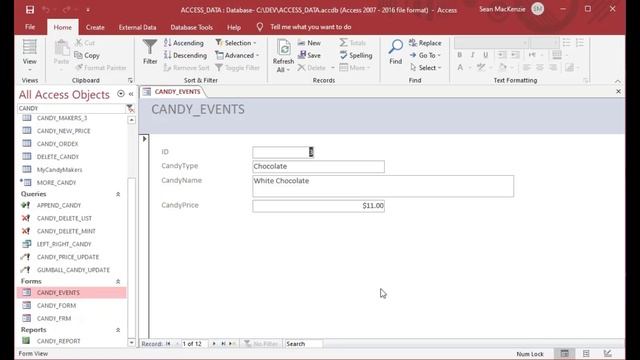Viewport: 640px width, 360px height.
Task: Open the Filter funnel tool
Action: 150,52
